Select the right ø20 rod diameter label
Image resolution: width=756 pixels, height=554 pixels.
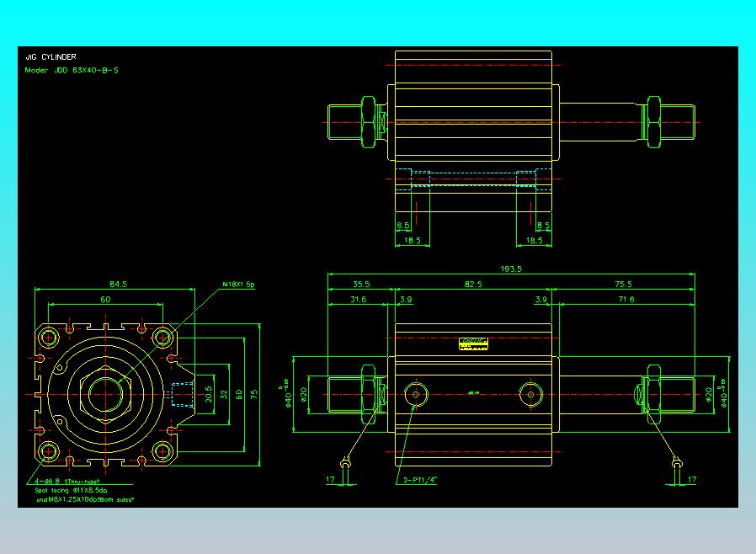(x=708, y=394)
